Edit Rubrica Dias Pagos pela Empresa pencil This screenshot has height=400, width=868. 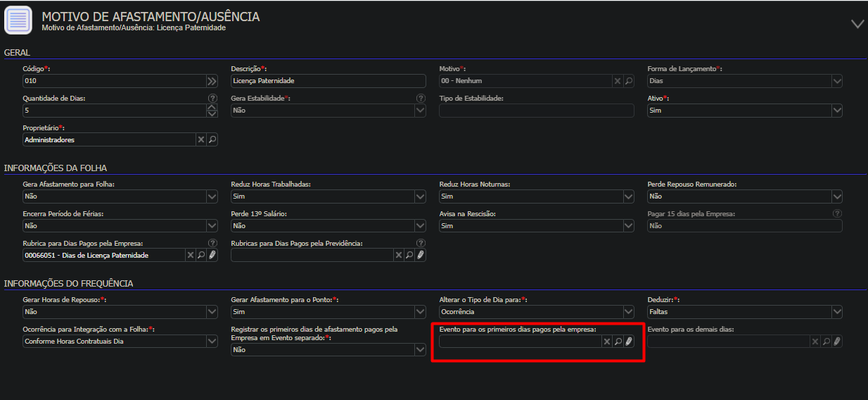(213, 255)
